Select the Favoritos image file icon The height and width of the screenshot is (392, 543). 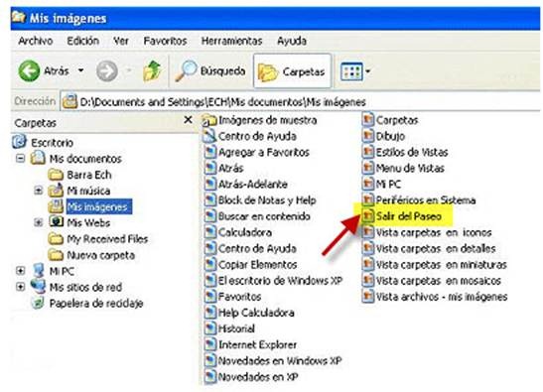[x=209, y=297]
